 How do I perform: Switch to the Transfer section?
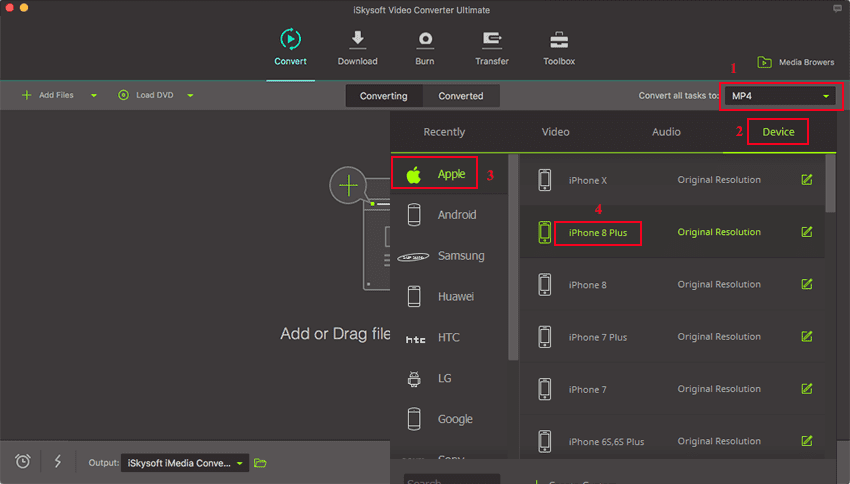pyautogui.click(x=492, y=40)
